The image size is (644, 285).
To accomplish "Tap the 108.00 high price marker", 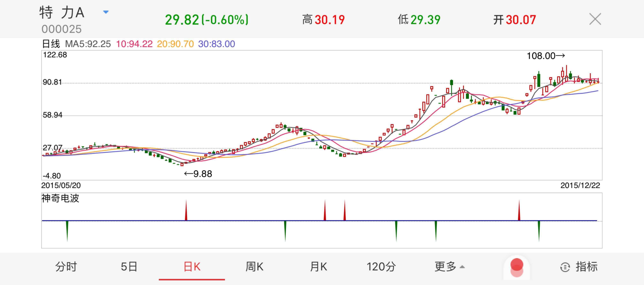I will (x=546, y=56).
